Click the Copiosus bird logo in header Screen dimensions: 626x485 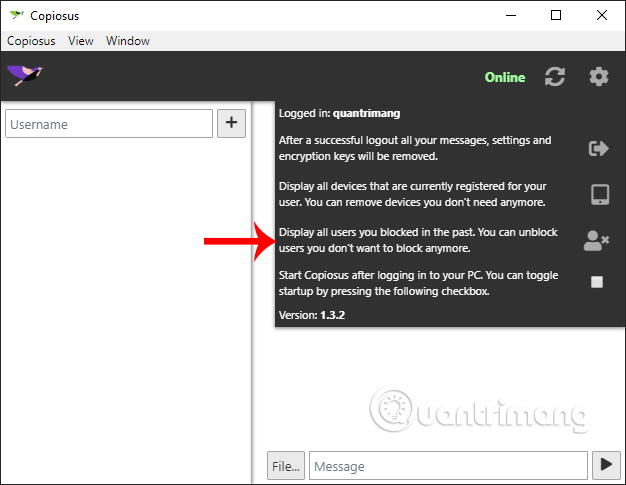coord(25,75)
